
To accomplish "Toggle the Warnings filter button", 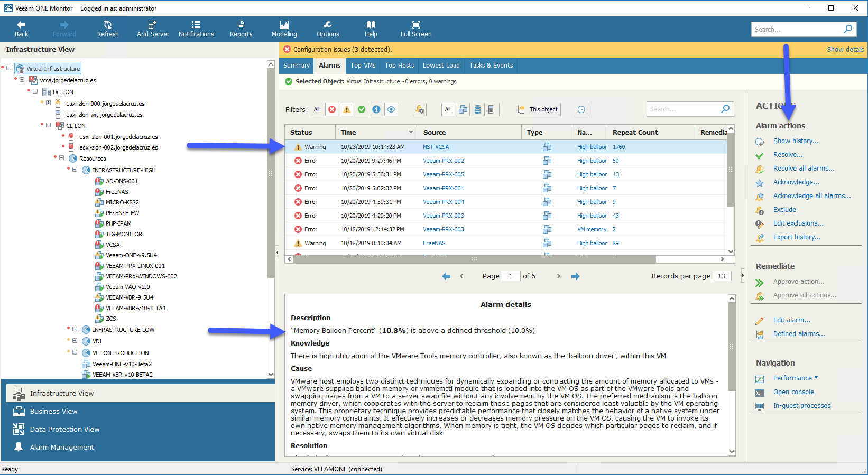I will (x=347, y=109).
